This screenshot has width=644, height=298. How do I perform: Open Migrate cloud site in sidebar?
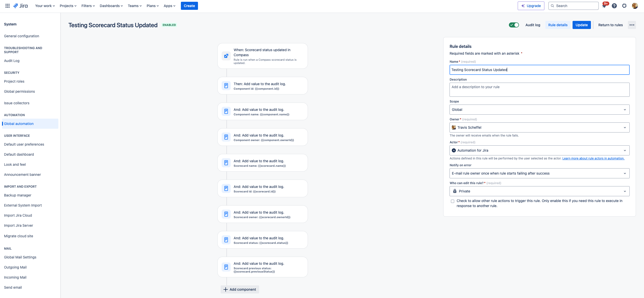(x=19, y=236)
